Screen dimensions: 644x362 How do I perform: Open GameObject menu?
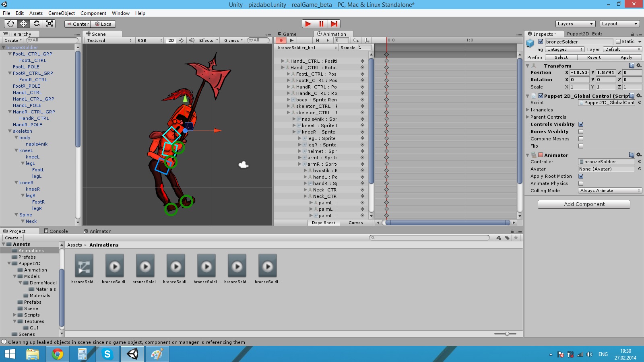(x=62, y=13)
